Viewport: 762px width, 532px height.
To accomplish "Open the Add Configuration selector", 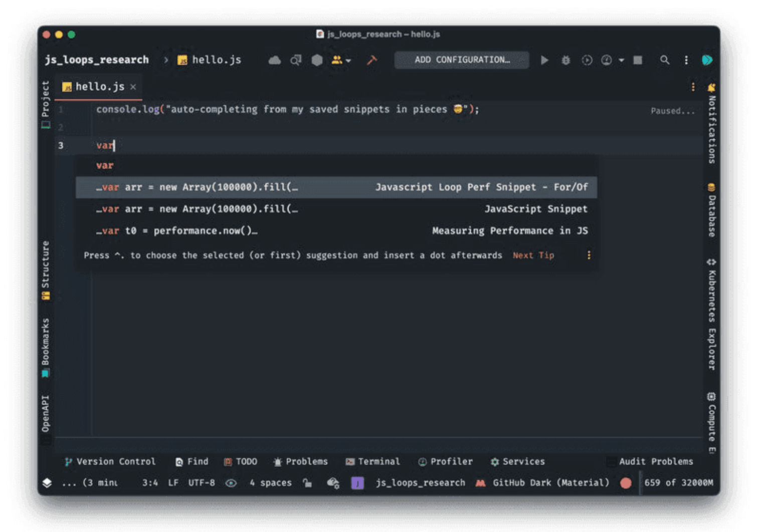I will point(462,60).
